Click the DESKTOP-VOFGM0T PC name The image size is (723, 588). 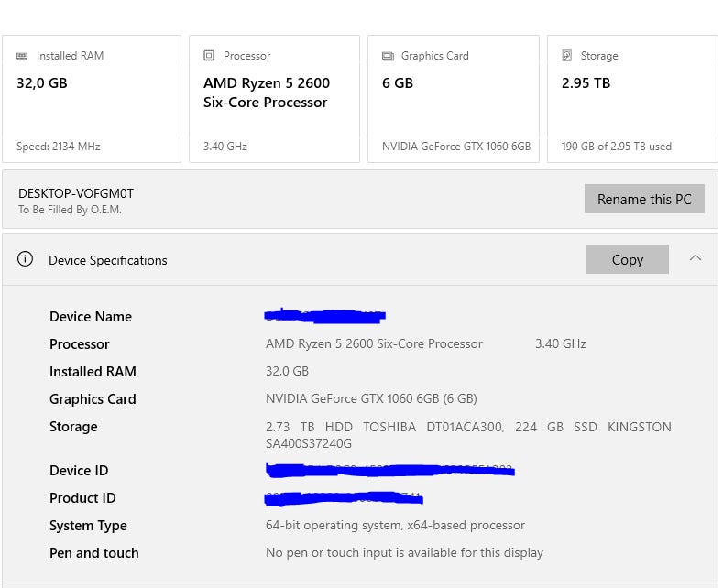pos(76,193)
